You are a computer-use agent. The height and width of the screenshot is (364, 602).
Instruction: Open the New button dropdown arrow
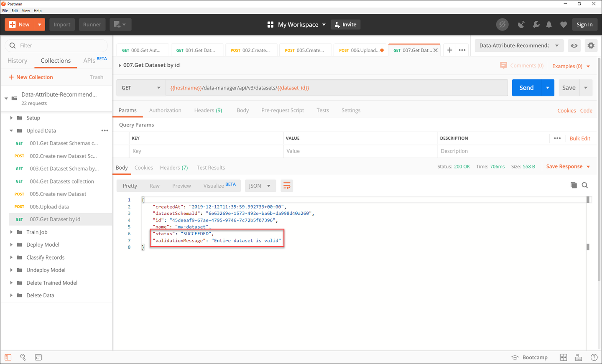tap(39, 25)
